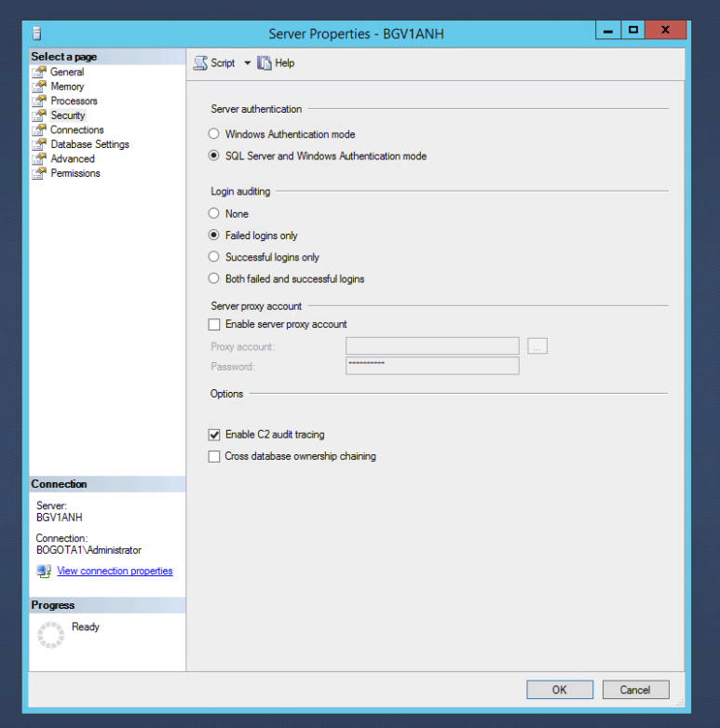Switch to the Memory page
Image resolution: width=720 pixels, height=728 pixels.
click(67, 87)
